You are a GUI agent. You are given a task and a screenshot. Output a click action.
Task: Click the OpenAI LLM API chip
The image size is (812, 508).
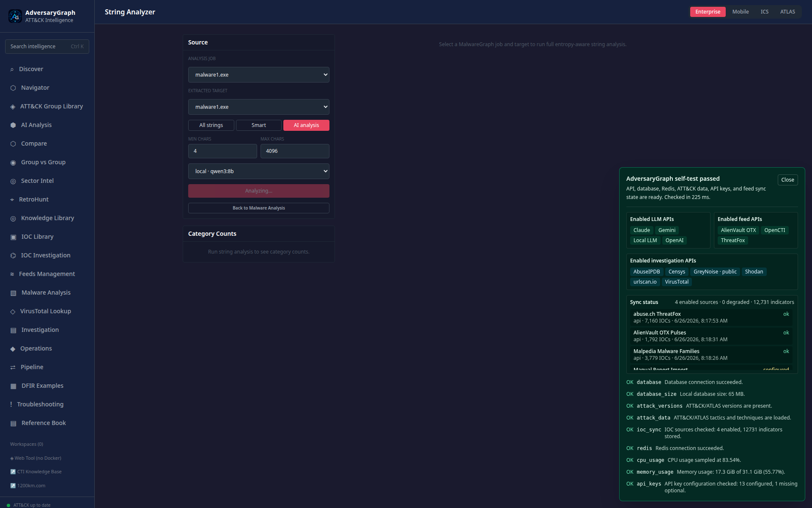tap(674, 240)
